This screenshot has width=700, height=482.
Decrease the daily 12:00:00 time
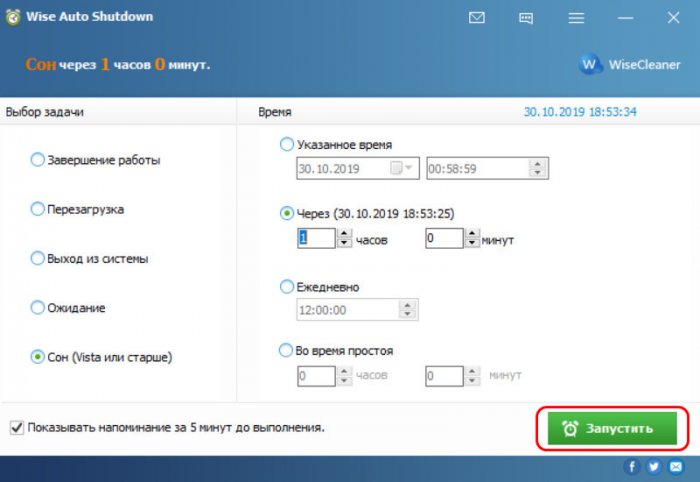click(407, 314)
